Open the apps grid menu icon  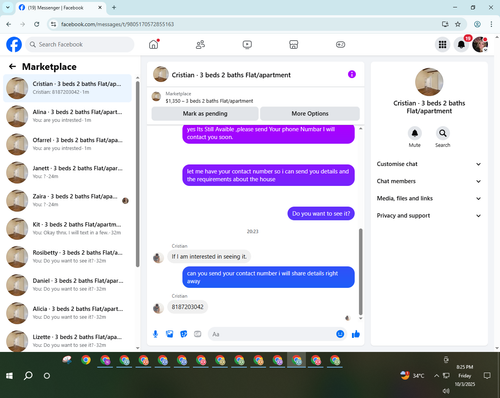pos(442,44)
